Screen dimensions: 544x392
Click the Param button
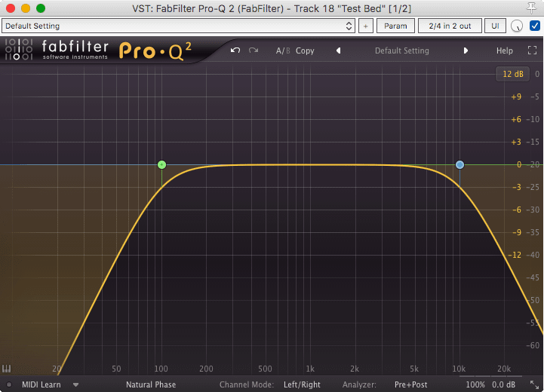[395, 26]
